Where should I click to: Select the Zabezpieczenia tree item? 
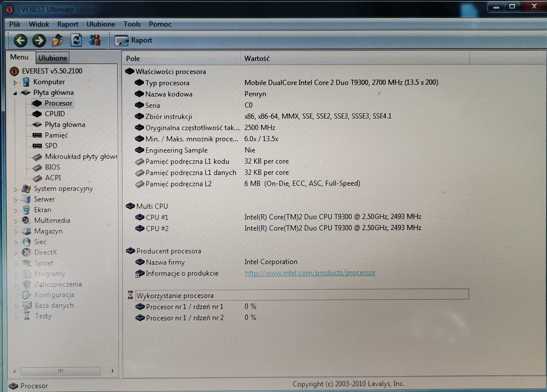coord(58,284)
